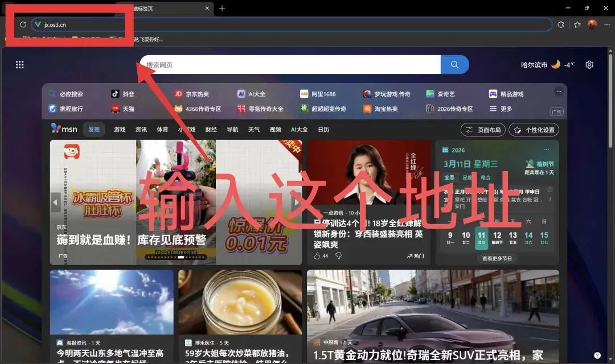Click the help question mark icon
This screenshot has height=364, width=615.
pyautogui.click(x=597, y=355)
